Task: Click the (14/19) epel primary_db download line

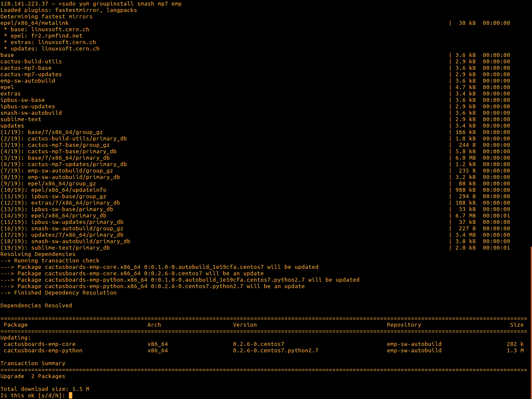Action: pyautogui.click(x=53, y=216)
